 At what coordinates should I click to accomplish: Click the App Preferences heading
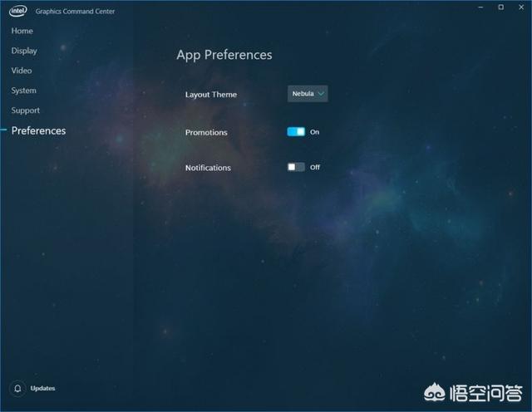tap(224, 55)
